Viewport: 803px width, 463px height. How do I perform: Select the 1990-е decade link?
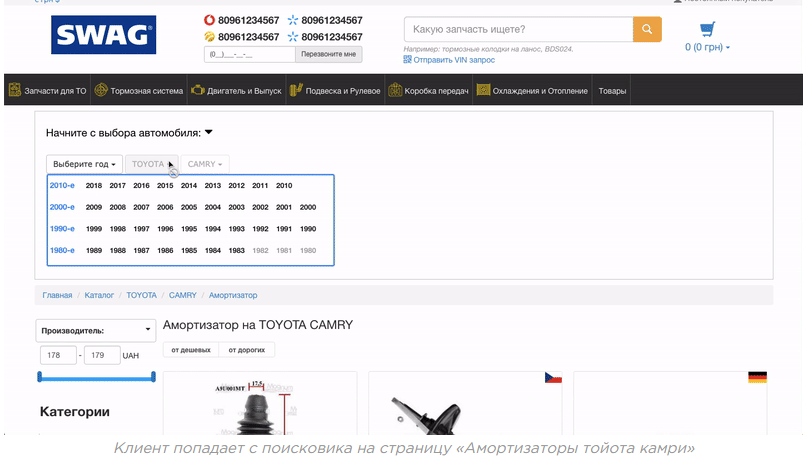pos(62,228)
